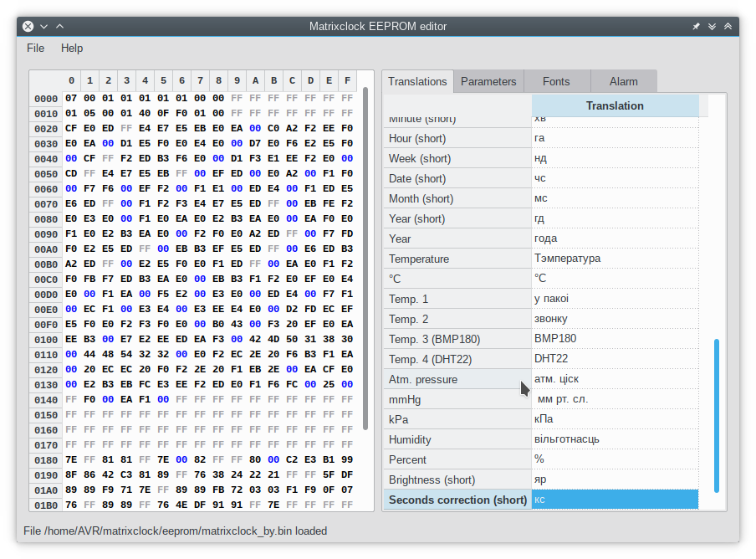Open the File menu
756x559 pixels.
click(35, 48)
